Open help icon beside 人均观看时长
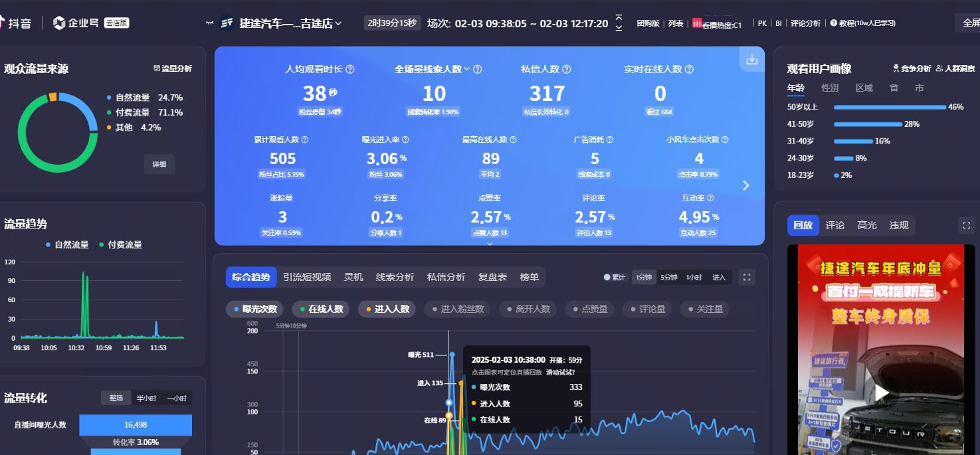The width and height of the screenshot is (980, 455). 350,69
